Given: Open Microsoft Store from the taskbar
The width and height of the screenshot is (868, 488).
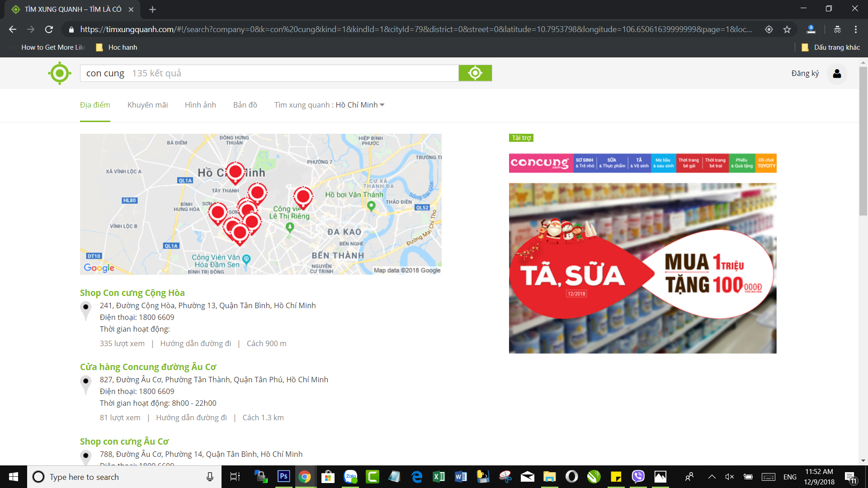Looking at the screenshot, I should [x=328, y=477].
